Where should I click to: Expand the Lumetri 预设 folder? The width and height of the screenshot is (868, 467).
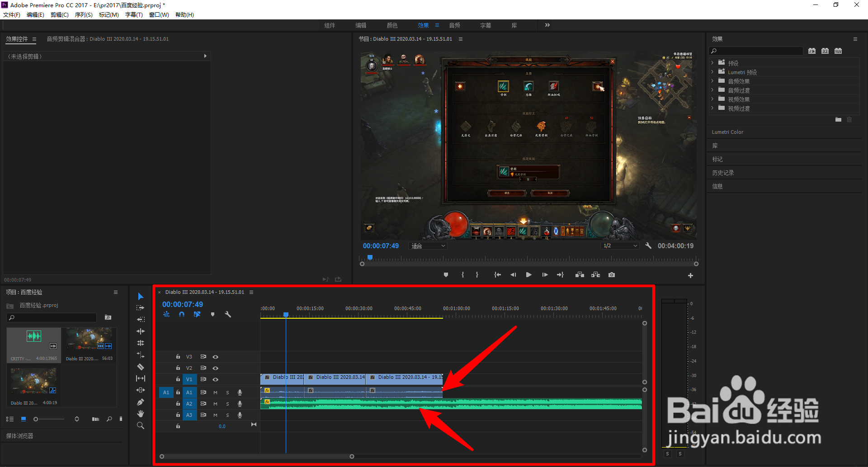[712, 72]
